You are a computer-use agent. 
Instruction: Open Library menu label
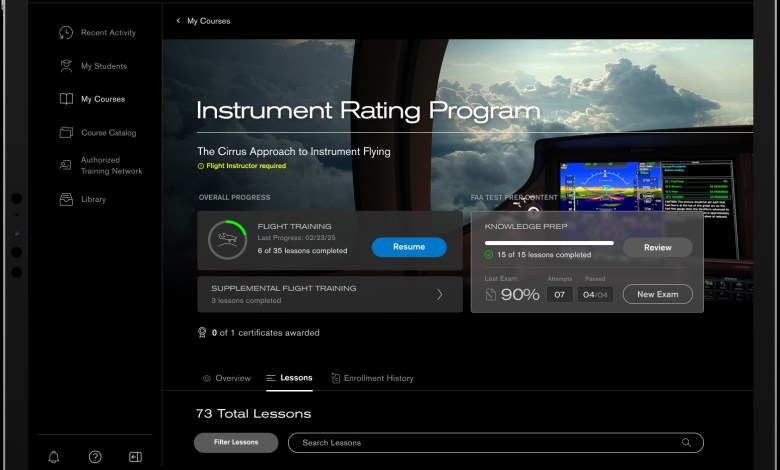coord(94,199)
